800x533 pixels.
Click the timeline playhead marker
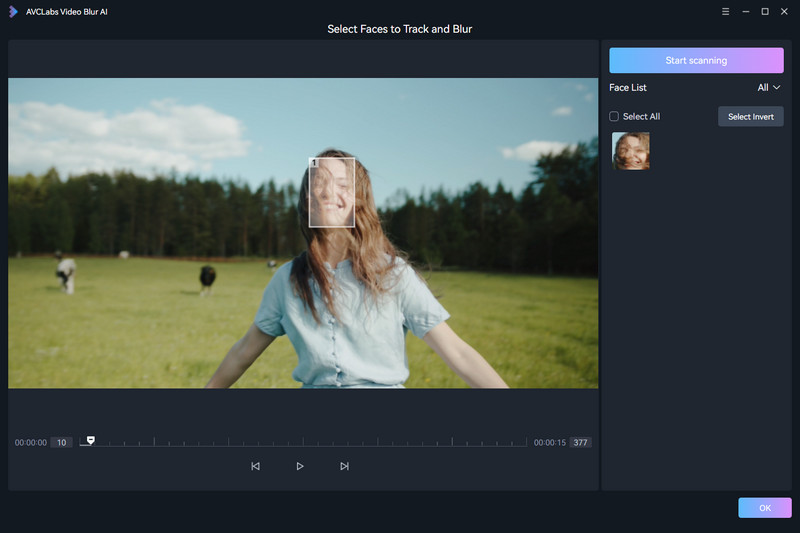coord(91,440)
